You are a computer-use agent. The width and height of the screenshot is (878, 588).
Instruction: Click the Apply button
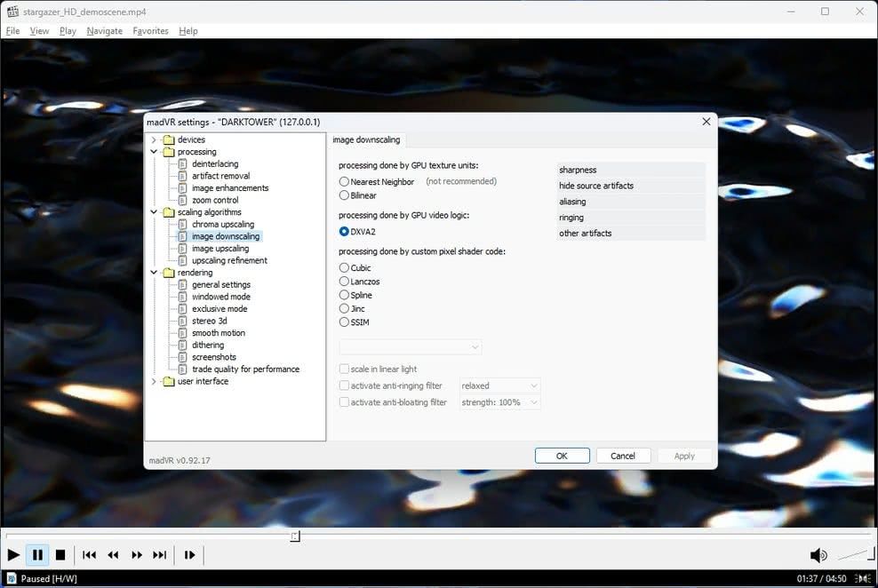684,456
